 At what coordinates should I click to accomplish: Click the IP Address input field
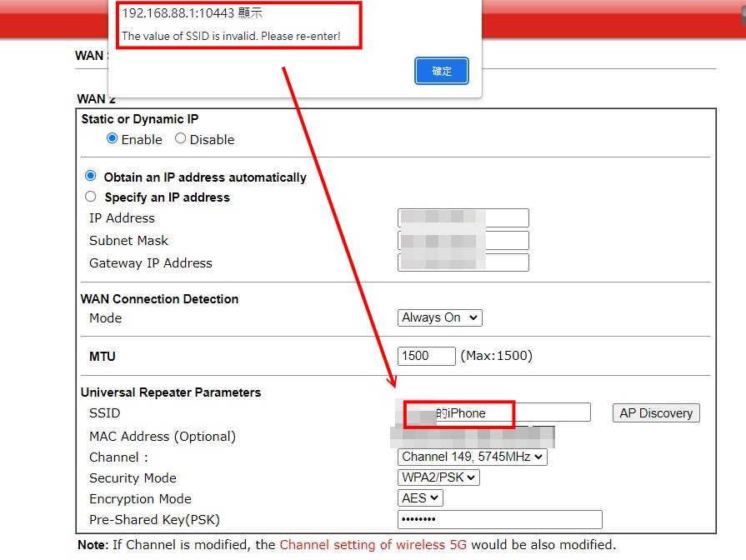coord(463,218)
